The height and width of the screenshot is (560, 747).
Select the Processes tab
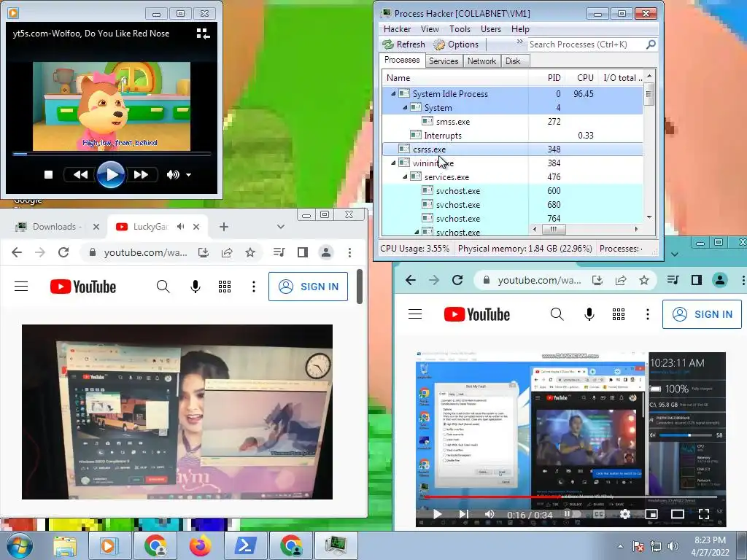pos(402,60)
